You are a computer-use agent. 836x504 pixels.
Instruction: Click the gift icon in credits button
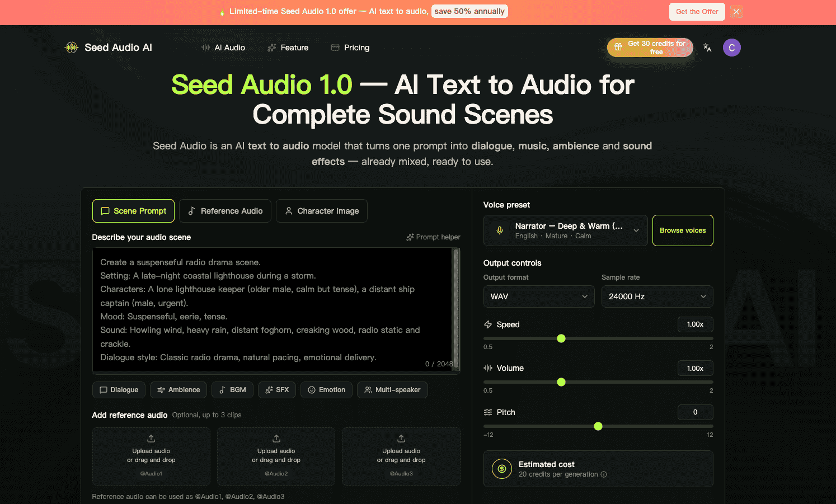point(618,47)
